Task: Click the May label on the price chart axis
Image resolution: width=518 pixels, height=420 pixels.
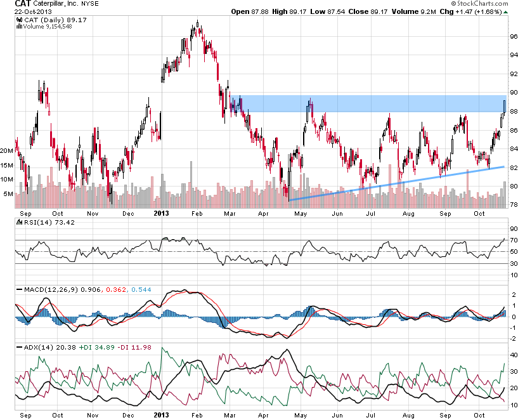Action: pos(301,213)
